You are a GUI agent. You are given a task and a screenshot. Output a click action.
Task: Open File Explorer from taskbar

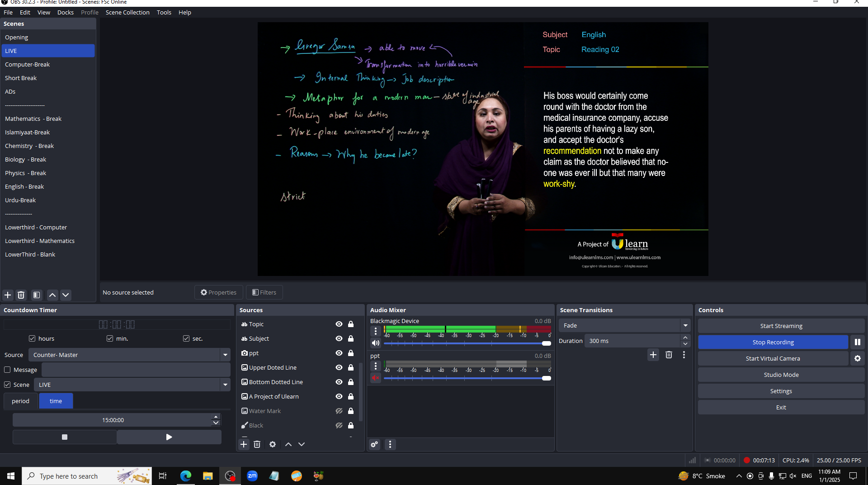[x=208, y=475]
